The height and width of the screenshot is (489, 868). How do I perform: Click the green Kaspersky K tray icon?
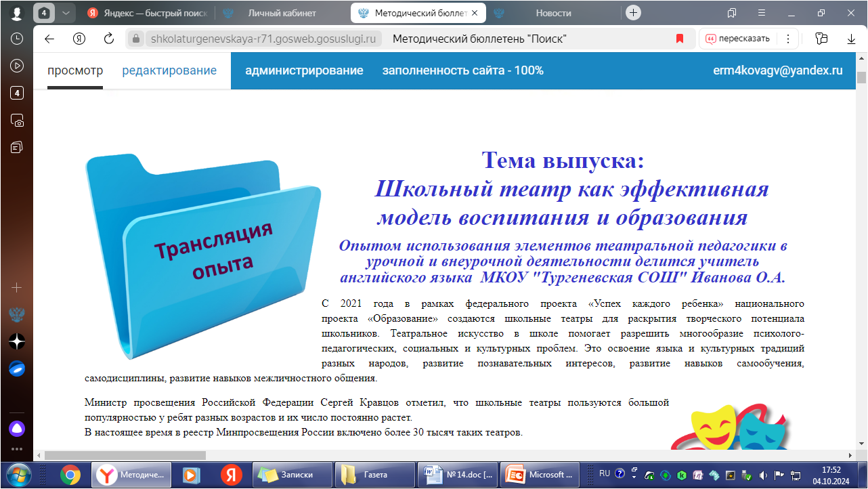[681, 475]
